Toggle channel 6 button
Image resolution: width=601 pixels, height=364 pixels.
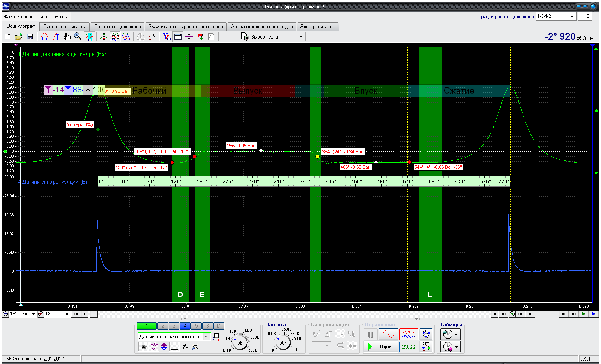(x=208, y=326)
